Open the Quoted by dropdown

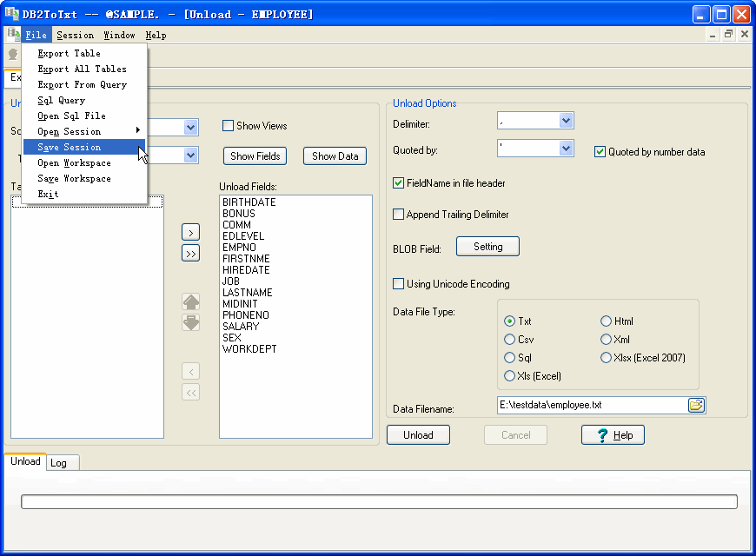(566, 148)
